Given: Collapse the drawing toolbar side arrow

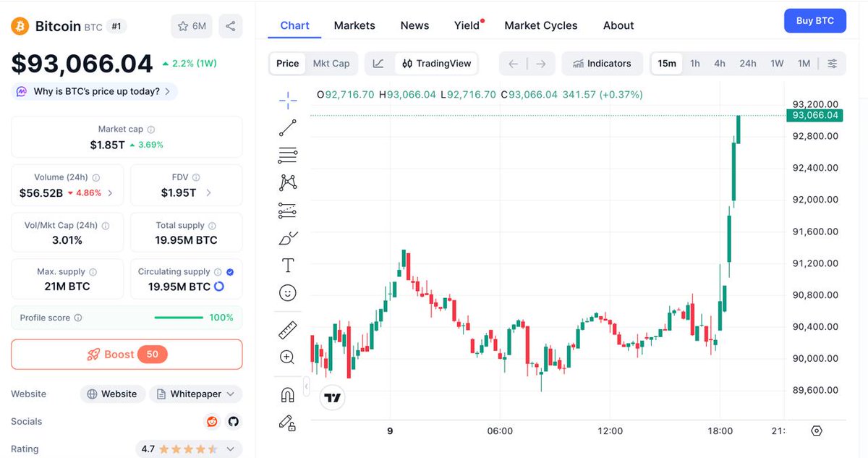Looking at the screenshot, I should [306, 387].
